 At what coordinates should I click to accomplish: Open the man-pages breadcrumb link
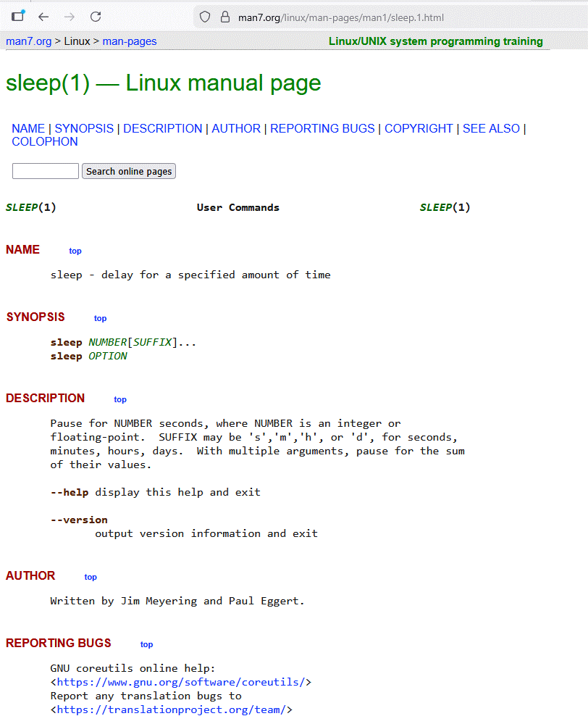pos(130,41)
